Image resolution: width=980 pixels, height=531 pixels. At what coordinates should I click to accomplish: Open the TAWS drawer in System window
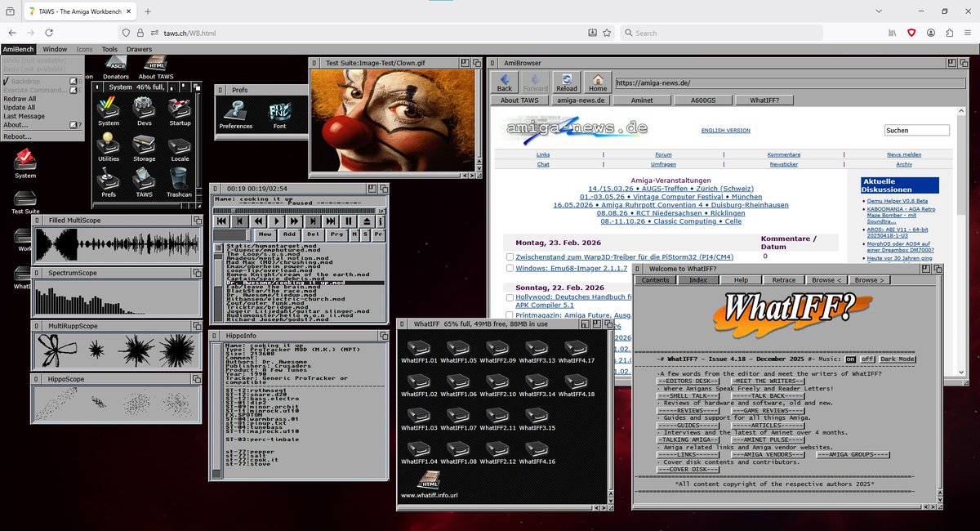tap(145, 183)
